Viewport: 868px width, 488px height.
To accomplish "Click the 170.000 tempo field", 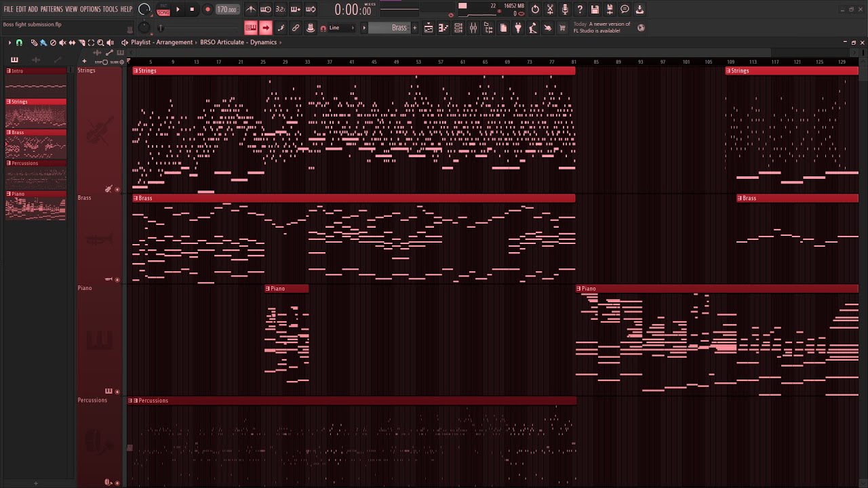I will 227,9.
